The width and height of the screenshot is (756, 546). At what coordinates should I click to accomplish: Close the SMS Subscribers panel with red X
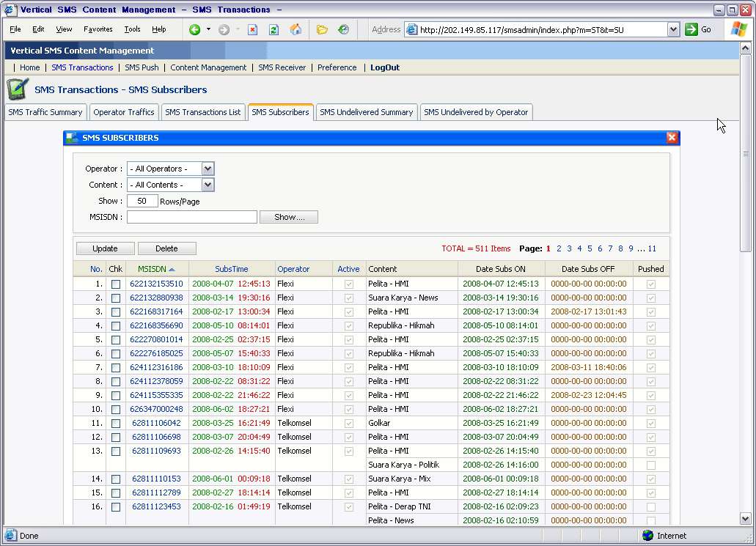click(x=672, y=138)
